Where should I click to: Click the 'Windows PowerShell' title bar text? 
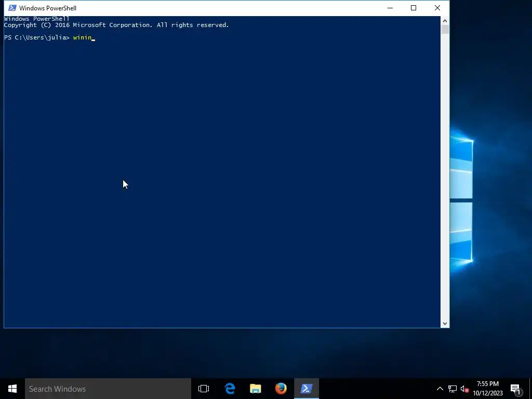(x=48, y=8)
